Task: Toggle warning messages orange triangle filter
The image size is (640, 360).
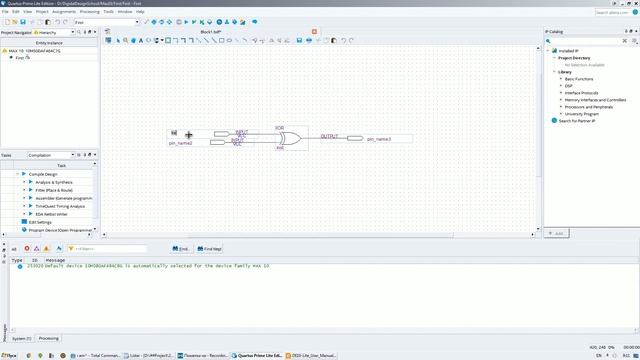Action: [46, 249]
